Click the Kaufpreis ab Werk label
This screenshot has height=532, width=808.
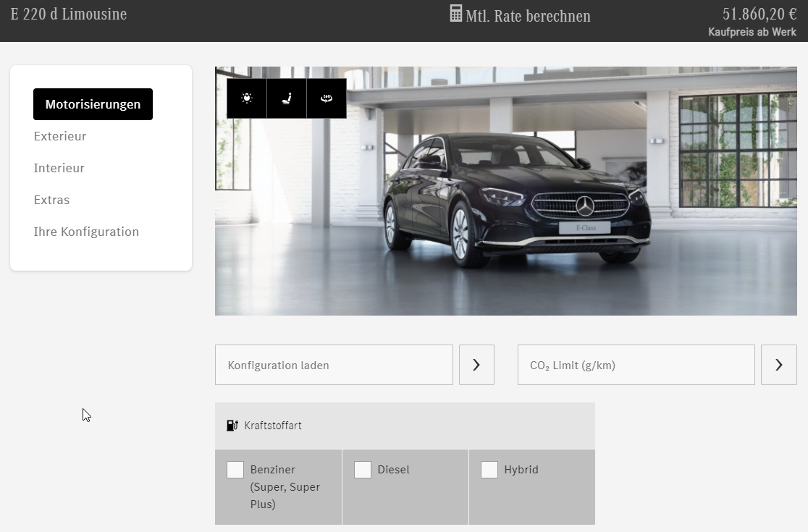752,32
